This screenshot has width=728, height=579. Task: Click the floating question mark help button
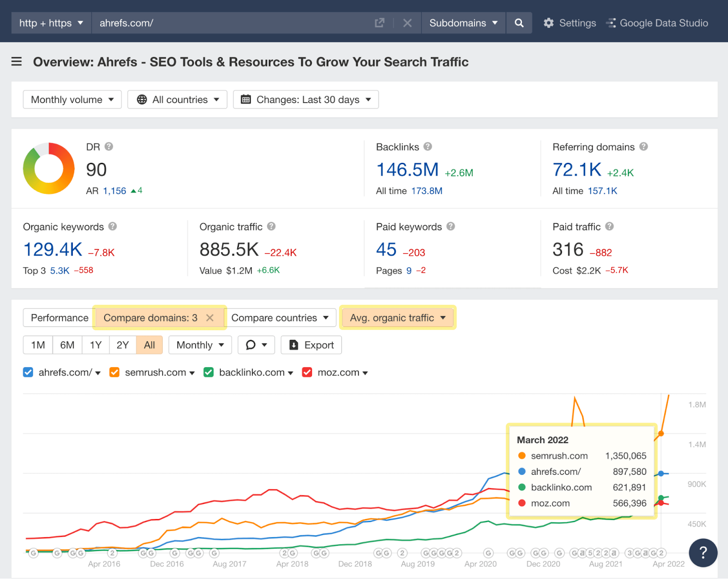coord(703,553)
